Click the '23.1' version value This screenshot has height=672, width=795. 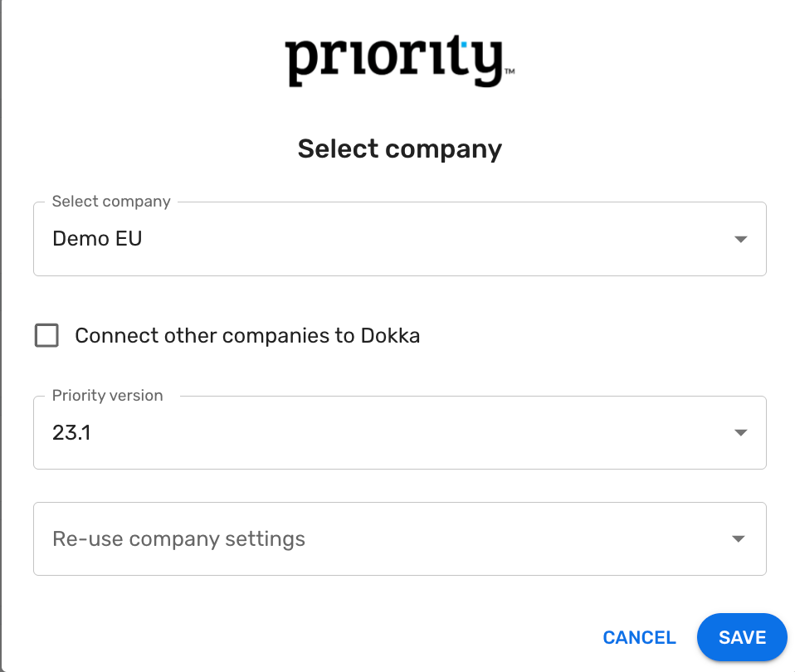(71, 432)
